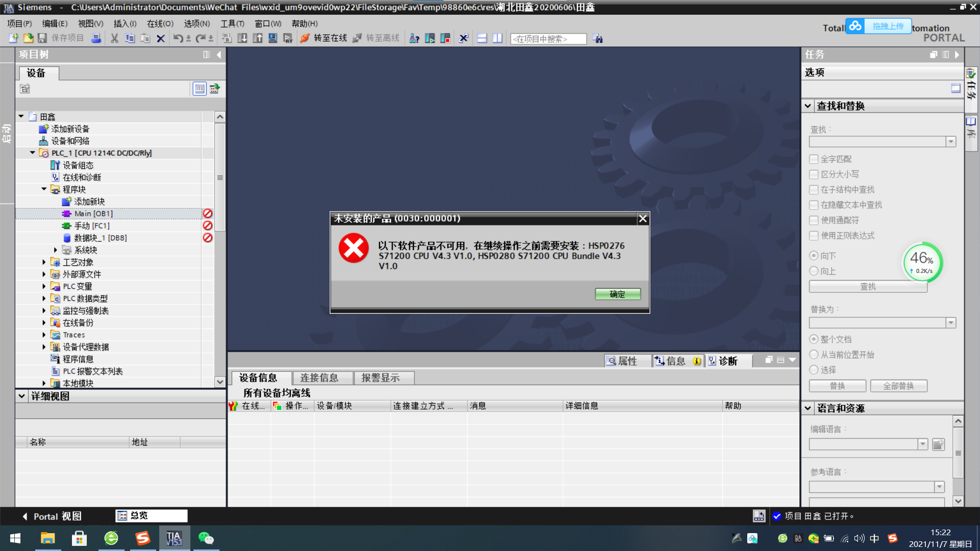The image size is (980, 551).
Task: Enable the 区分大小写 checkbox
Action: (x=814, y=174)
